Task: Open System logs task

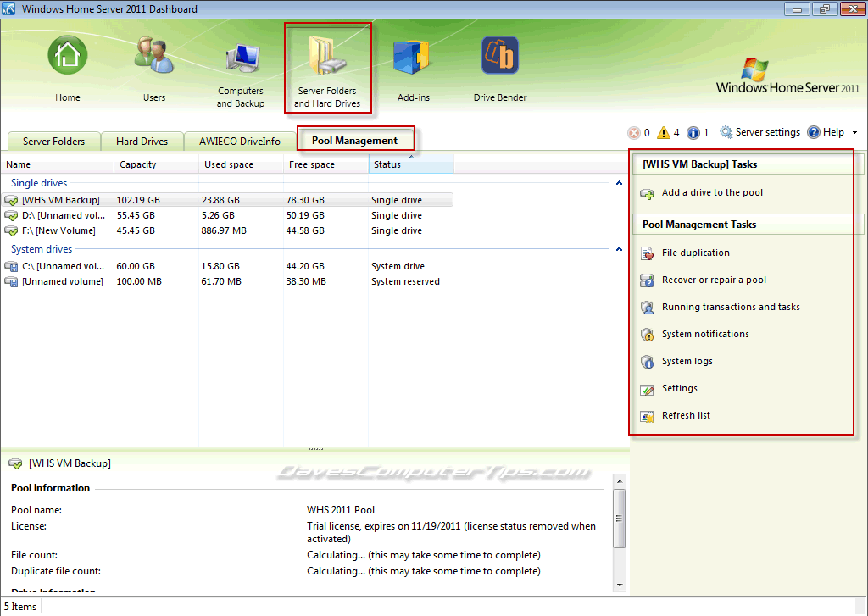Action: point(687,362)
